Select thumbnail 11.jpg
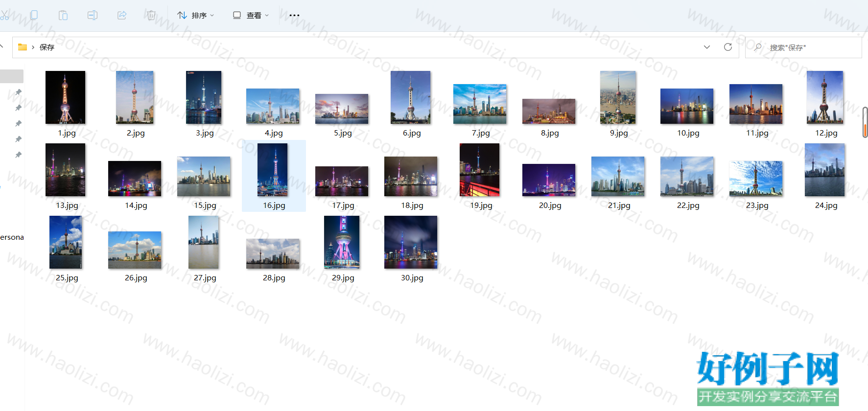Viewport: 868px width, 411px height. tap(756, 104)
